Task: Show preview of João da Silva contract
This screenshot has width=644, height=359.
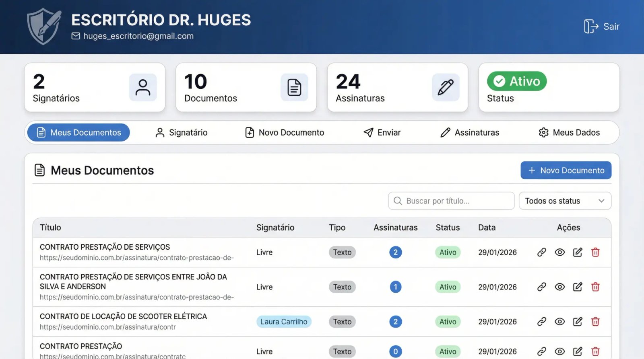Action: pyautogui.click(x=559, y=287)
